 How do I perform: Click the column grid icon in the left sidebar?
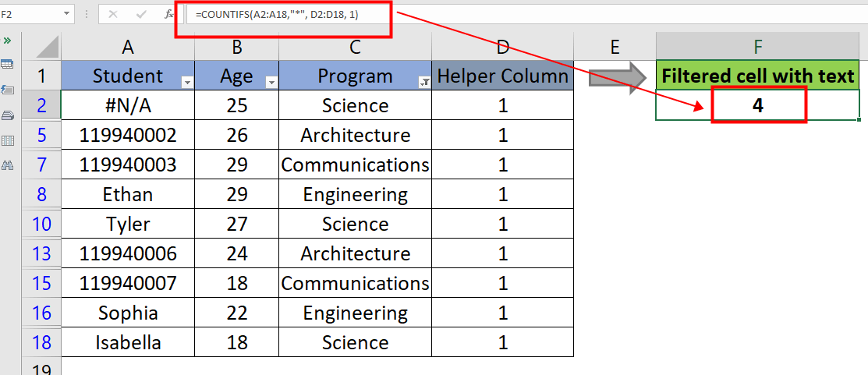8,140
